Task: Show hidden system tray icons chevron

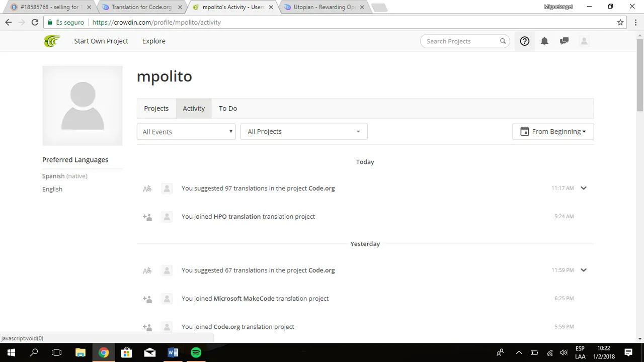Action: point(519,352)
